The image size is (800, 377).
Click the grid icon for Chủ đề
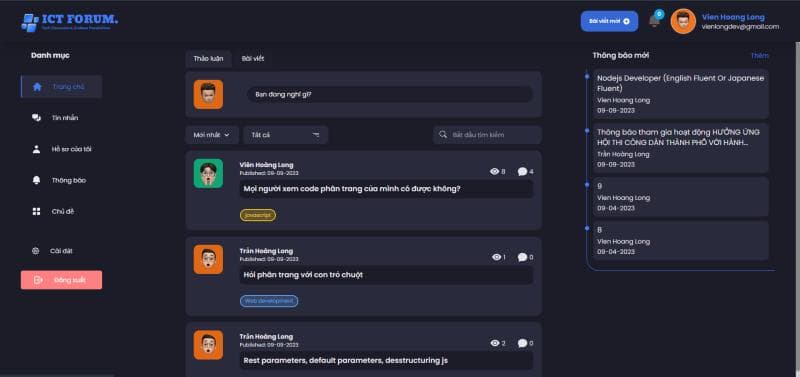[x=36, y=211]
